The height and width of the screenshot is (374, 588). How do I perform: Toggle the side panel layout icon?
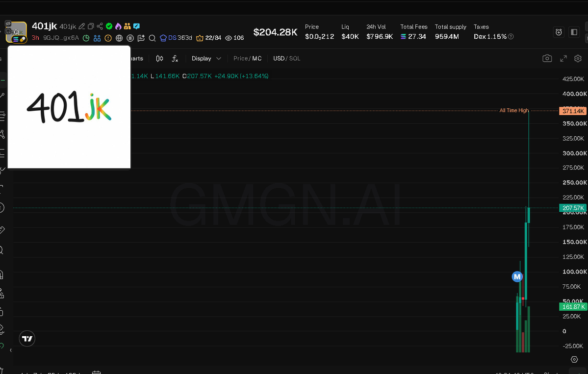(574, 32)
